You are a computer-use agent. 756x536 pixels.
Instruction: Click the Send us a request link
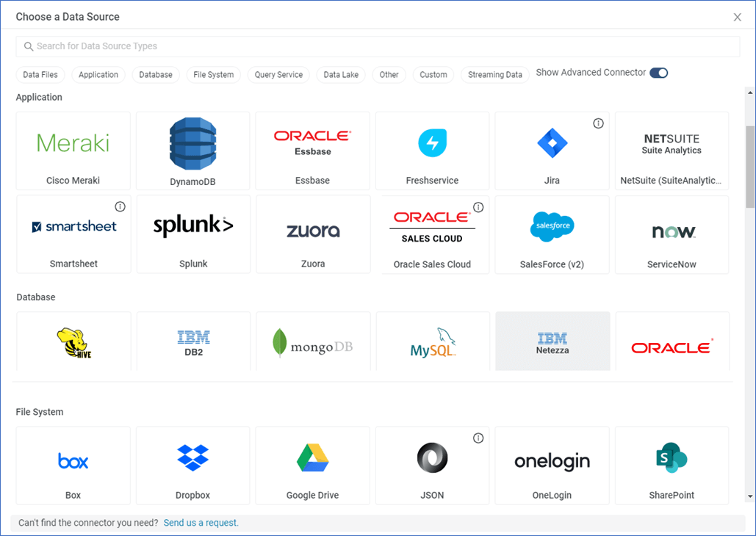[201, 523]
